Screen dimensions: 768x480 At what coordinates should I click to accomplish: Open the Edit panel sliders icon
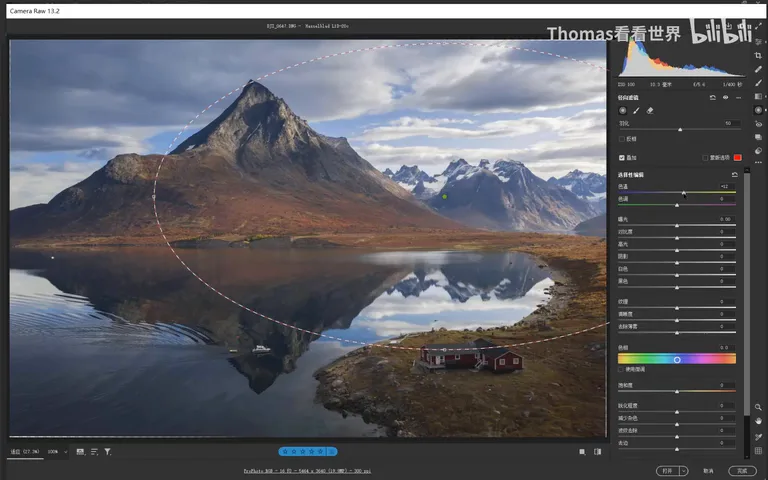[x=759, y=42]
